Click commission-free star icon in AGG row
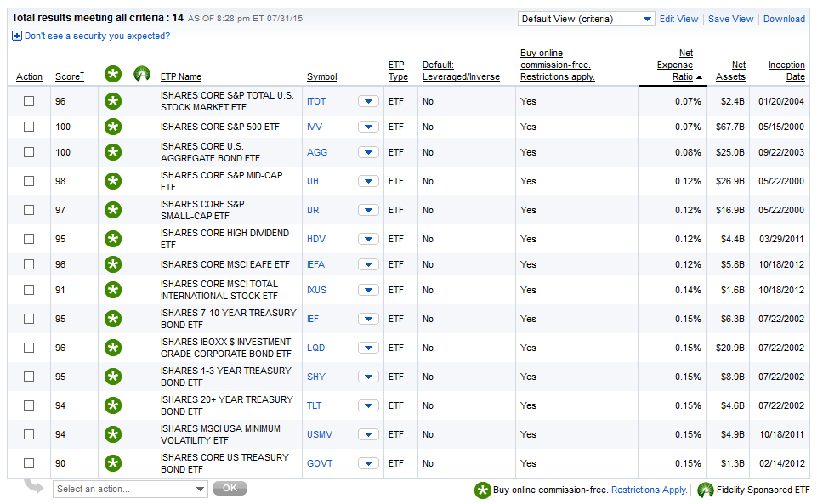This screenshot has height=504, width=823. pyautogui.click(x=113, y=152)
